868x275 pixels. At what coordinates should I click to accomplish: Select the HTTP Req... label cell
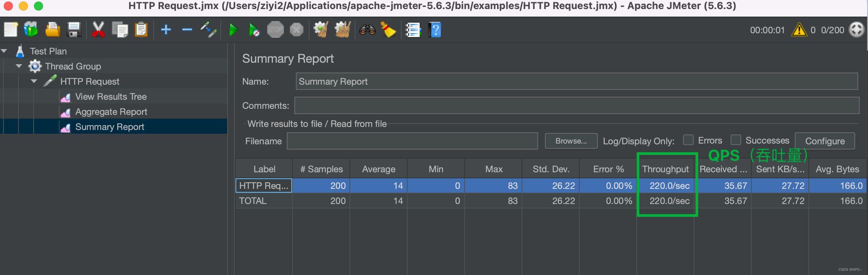(264, 185)
